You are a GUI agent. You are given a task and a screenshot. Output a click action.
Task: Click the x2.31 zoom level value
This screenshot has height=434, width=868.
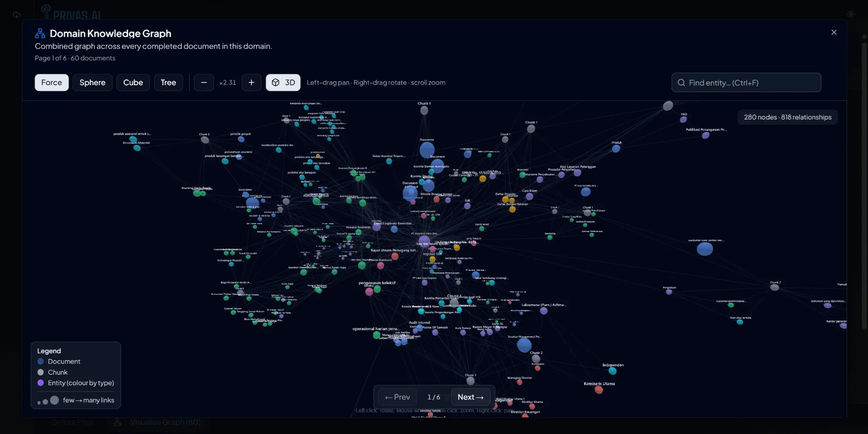[228, 83]
